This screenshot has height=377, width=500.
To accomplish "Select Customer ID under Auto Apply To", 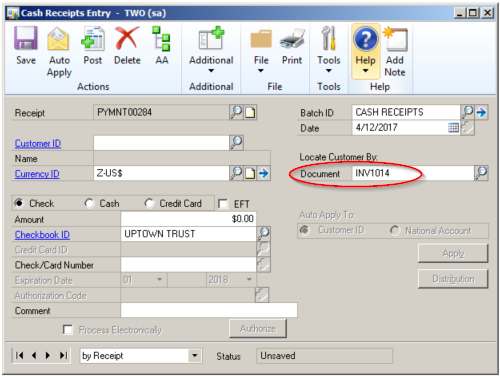I will (x=305, y=230).
